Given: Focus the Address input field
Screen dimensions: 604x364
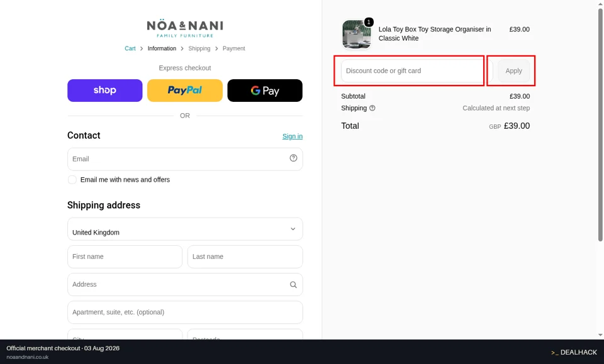Looking at the screenshot, I should pyautogui.click(x=185, y=284).
